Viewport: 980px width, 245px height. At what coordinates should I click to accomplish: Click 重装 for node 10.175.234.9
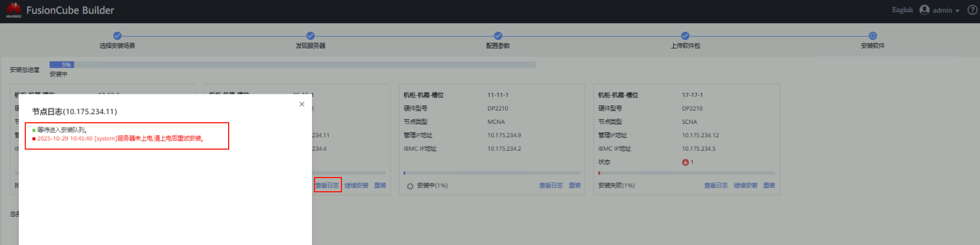click(x=574, y=185)
